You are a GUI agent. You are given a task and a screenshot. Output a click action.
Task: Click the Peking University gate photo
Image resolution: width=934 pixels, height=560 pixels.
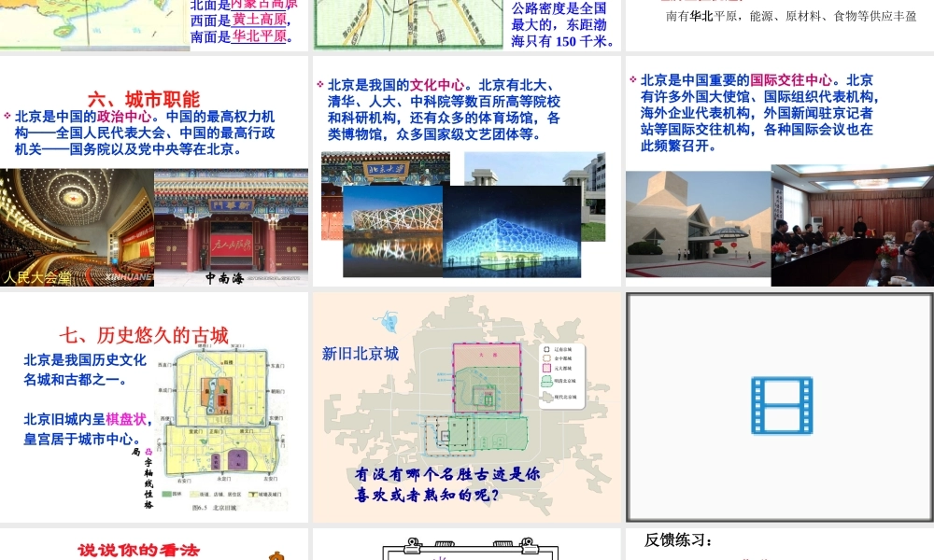tap(386, 170)
